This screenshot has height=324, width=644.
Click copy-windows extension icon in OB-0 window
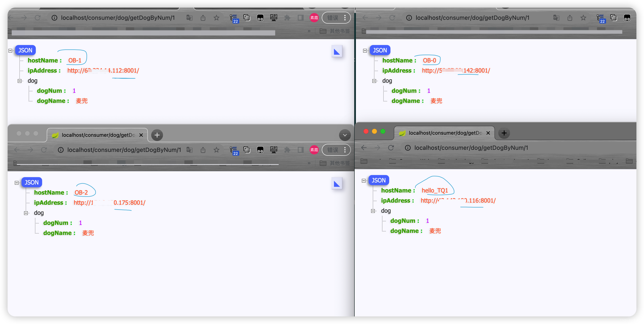coord(613,18)
